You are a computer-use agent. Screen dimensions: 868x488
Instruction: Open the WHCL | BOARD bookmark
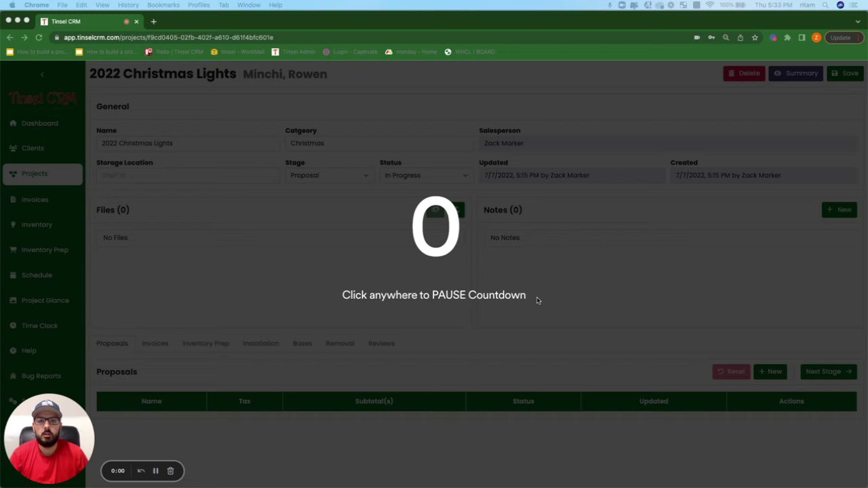point(470,52)
